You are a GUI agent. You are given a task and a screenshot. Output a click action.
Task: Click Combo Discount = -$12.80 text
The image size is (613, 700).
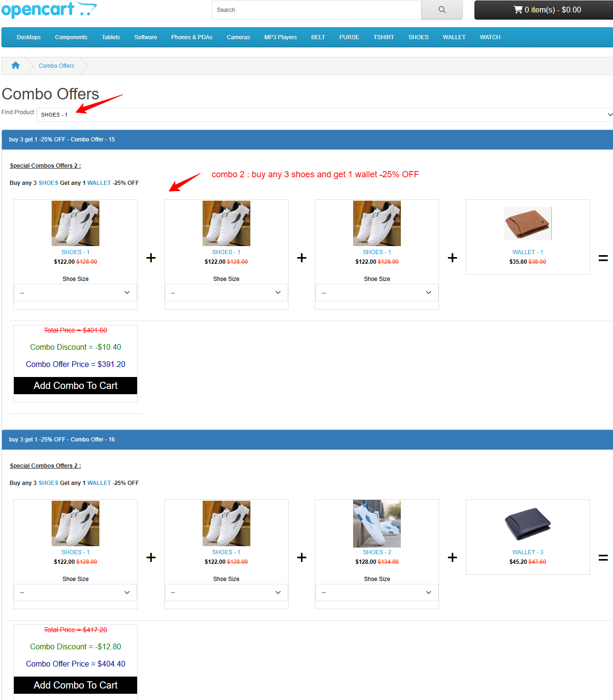pos(75,646)
